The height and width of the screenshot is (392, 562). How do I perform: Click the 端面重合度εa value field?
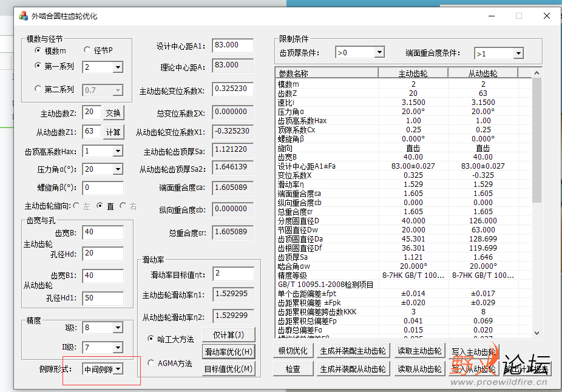(232, 188)
